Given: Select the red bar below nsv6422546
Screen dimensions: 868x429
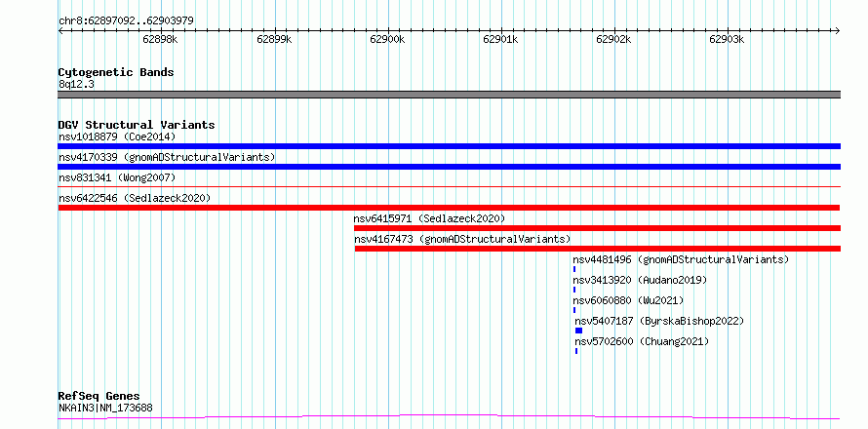Looking at the screenshot, I should tap(449, 208).
